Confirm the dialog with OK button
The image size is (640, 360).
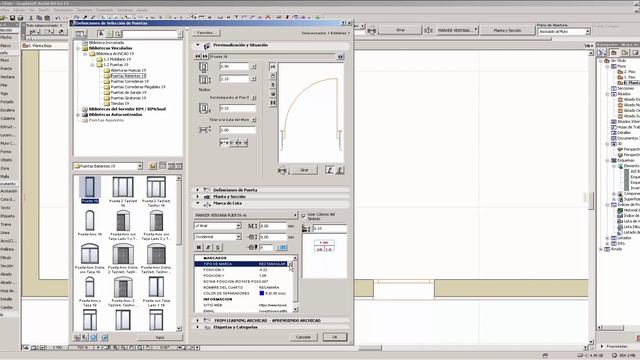tap(335, 337)
